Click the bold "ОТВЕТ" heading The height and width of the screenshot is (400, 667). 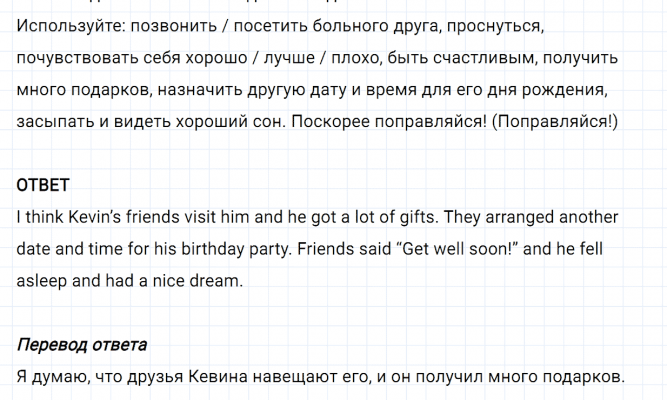(x=44, y=186)
